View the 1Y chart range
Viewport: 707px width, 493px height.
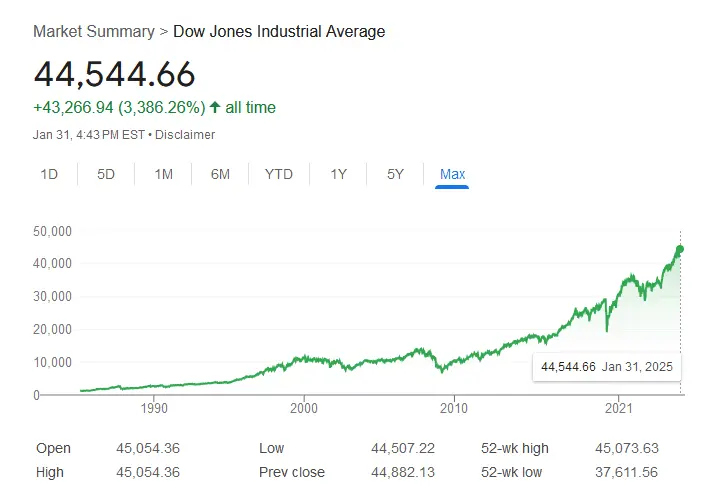coord(339,174)
